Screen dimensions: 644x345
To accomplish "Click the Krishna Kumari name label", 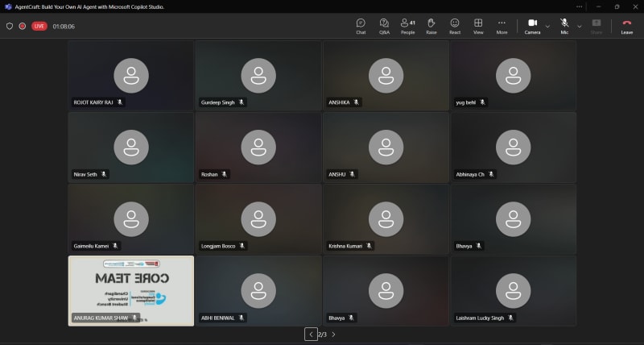I will [345, 246].
